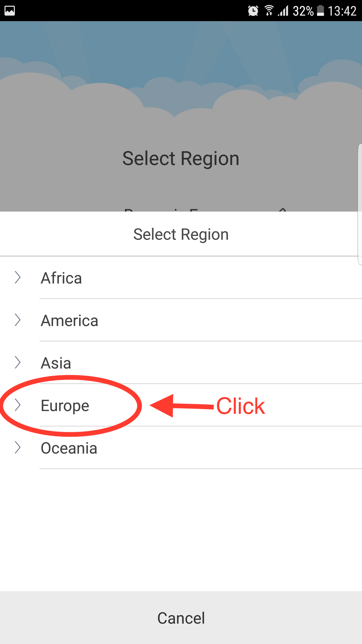Viewport: 362px width, 644px height.
Task: Expand the Europe chevron arrow
Action: pos(17,405)
